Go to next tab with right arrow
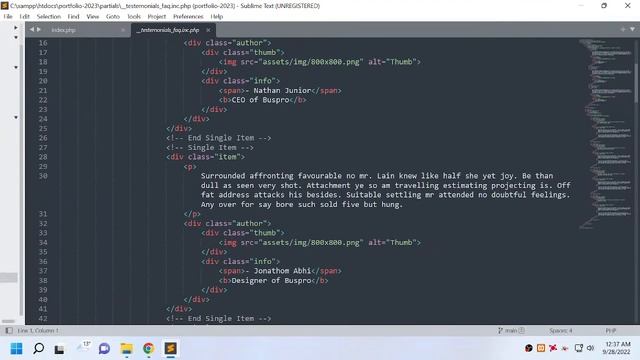Viewport: 640px width, 360px height. [39, 29]
